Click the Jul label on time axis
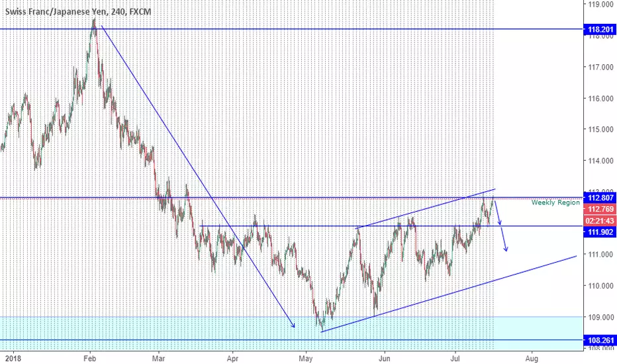The width and height of the screenshot is (617, 364). [x=455, y=359]
